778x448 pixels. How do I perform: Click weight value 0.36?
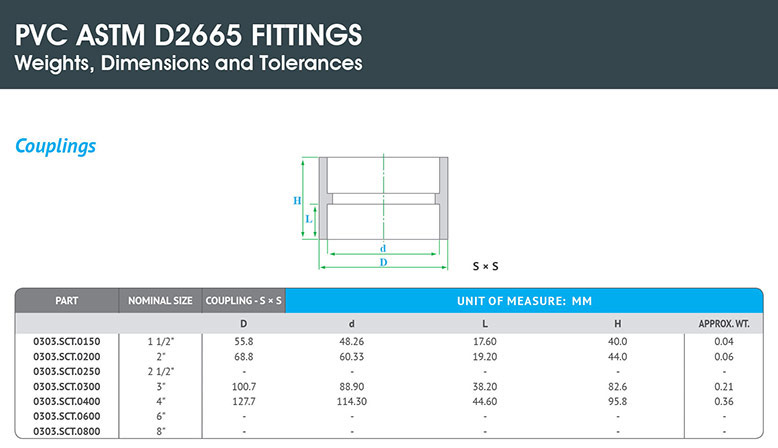724,401
